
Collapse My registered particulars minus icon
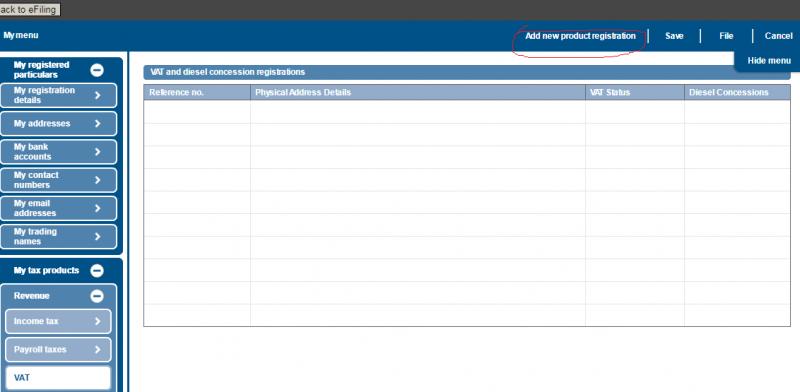tap(97, 70)
